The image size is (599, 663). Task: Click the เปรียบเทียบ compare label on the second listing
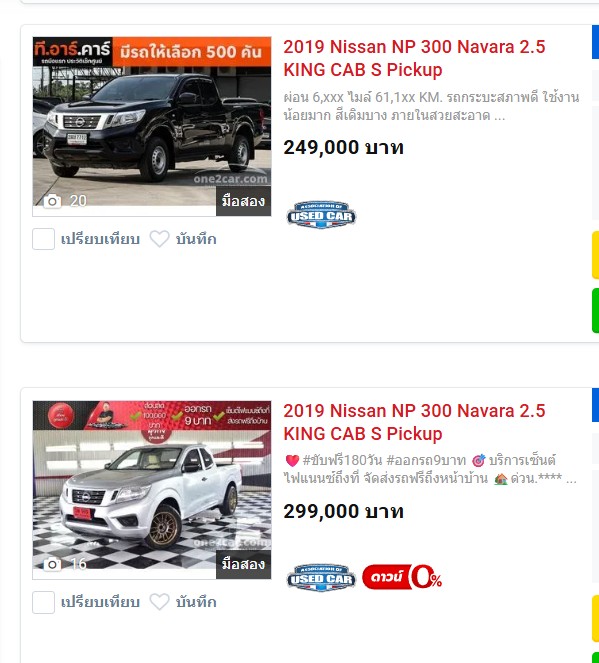[x=100, y=602]
